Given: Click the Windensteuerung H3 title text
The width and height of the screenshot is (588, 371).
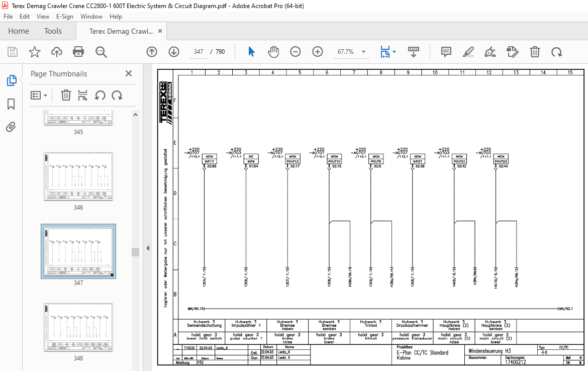Looking at the screenshot, I should point(490,351).
